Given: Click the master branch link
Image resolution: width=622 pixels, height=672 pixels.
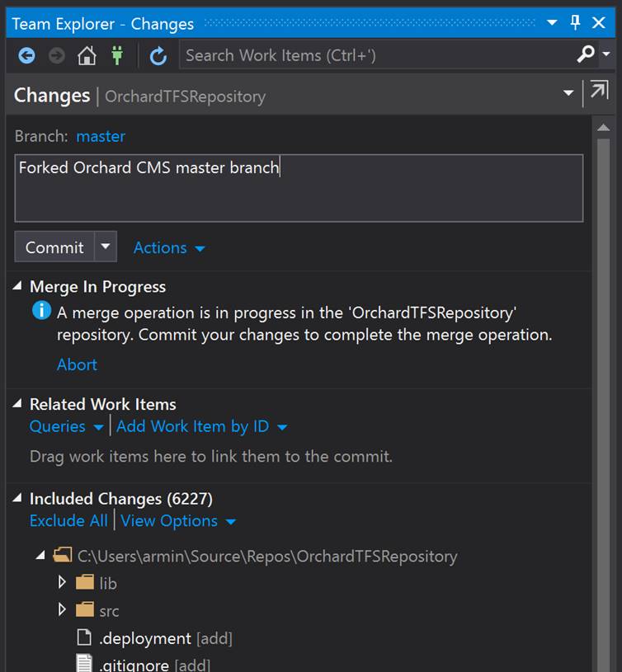Looking at the screenshot, I should (x=101, y=136).
